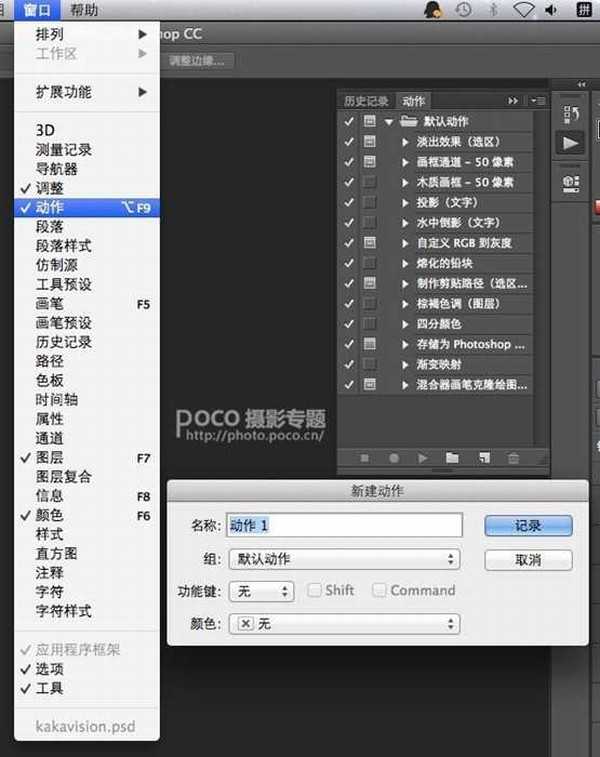The image size is (600, 757).
Task: Click the begin recording circle icon
Action: point(394,458)
